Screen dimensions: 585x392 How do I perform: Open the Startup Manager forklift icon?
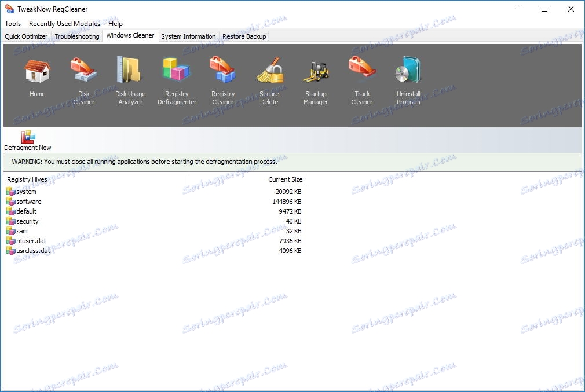316,71
